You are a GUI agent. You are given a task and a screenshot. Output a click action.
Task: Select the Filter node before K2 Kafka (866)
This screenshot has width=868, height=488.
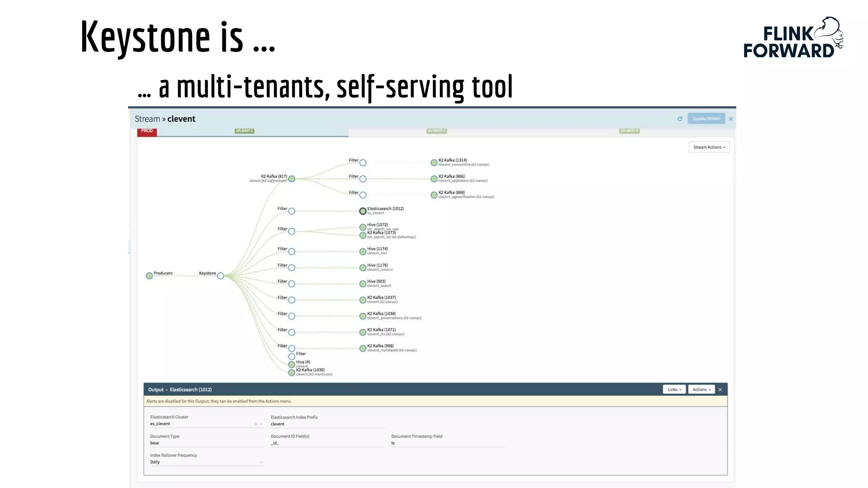[x=363, y=179]
